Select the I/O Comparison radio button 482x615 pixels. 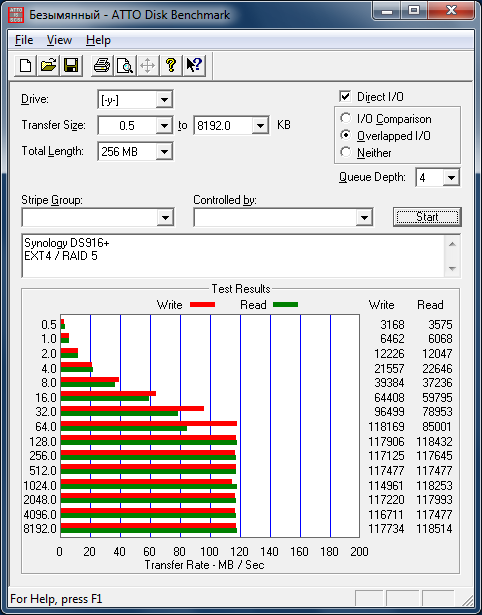[346, 118]
